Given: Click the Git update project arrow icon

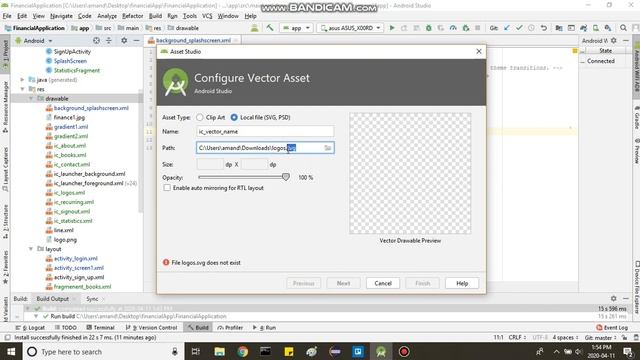Looking at the screenshot, I should (507, 28).
